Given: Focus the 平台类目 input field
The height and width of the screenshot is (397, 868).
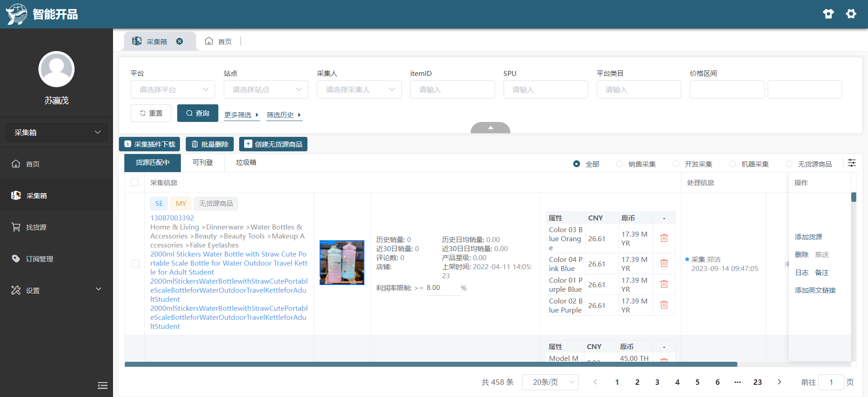Looking at the screenshot, I should 639,89.
